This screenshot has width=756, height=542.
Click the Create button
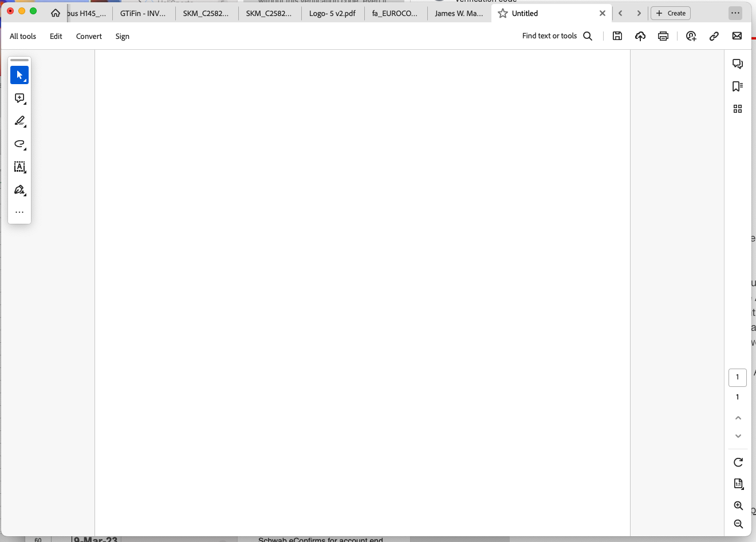[x=670, y=13]
